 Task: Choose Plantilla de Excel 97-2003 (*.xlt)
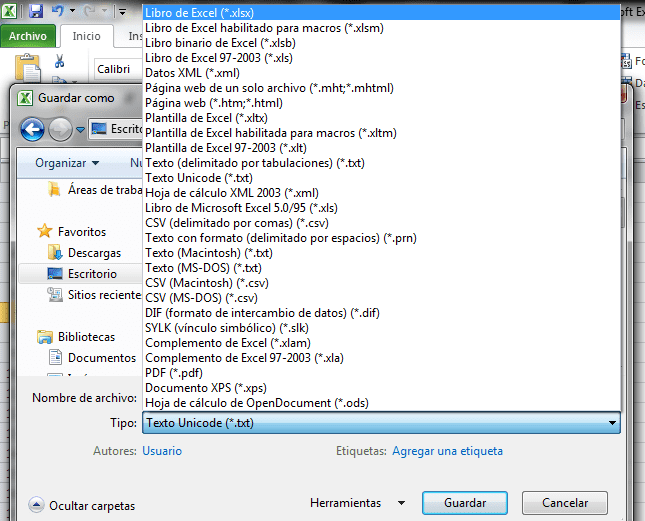[x=381, y=148]
